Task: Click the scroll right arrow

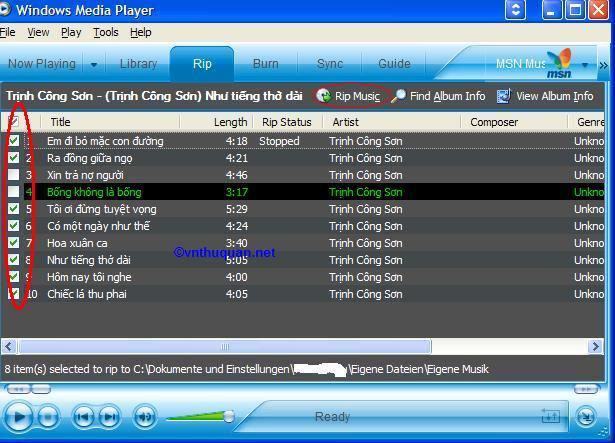Action: (x=596, y=346)
